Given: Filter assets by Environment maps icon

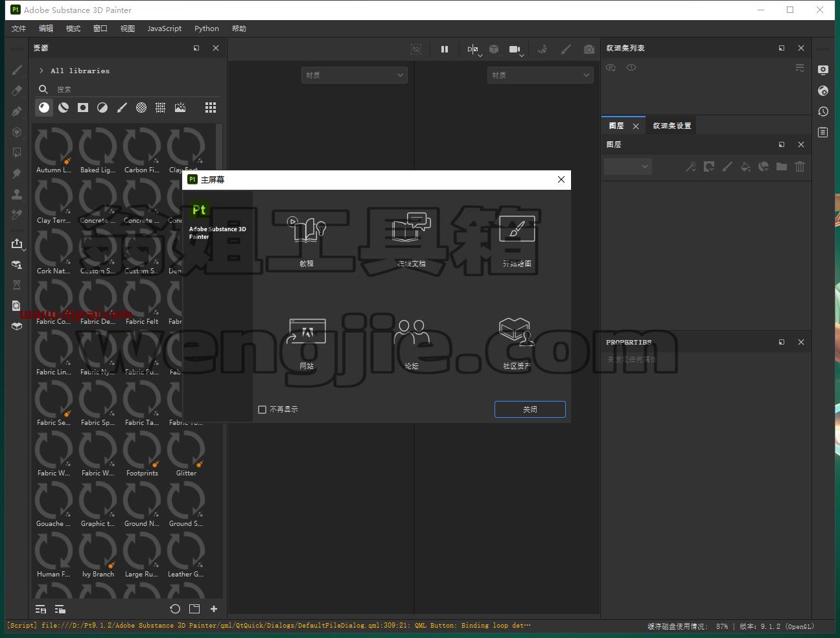Looking at the screenshot, I should [180, 108].
